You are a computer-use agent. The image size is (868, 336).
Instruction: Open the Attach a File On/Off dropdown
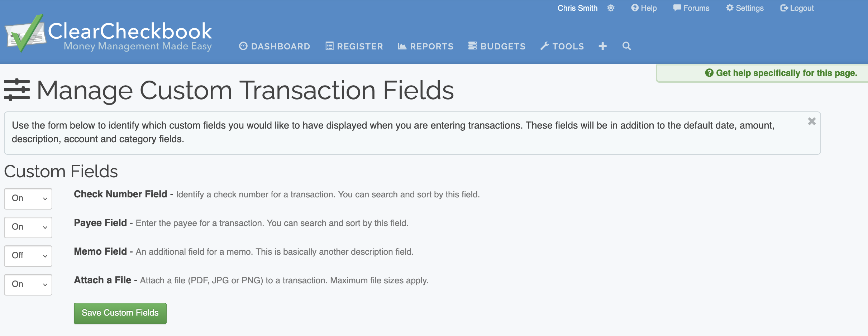click(28, 284)
